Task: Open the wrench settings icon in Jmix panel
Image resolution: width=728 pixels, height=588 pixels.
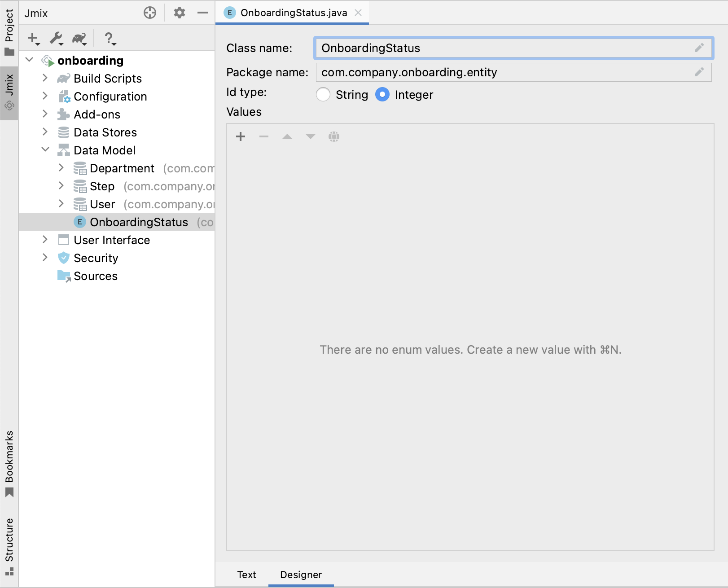Action: coord(56,39)
